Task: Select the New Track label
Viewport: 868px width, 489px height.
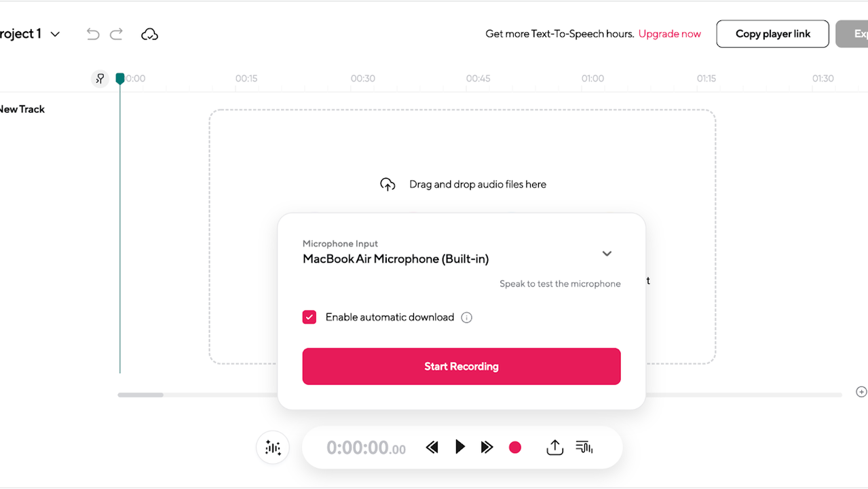Action: click(x=22, y=109)
